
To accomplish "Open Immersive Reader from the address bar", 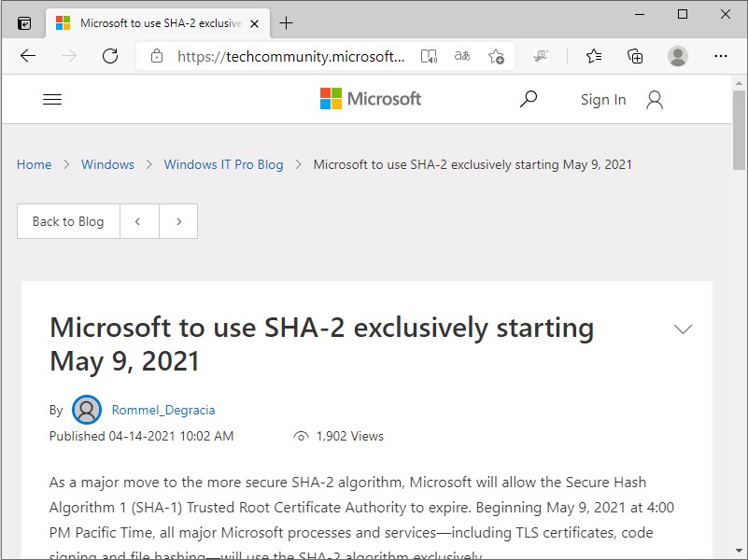I will click(429, 56).
